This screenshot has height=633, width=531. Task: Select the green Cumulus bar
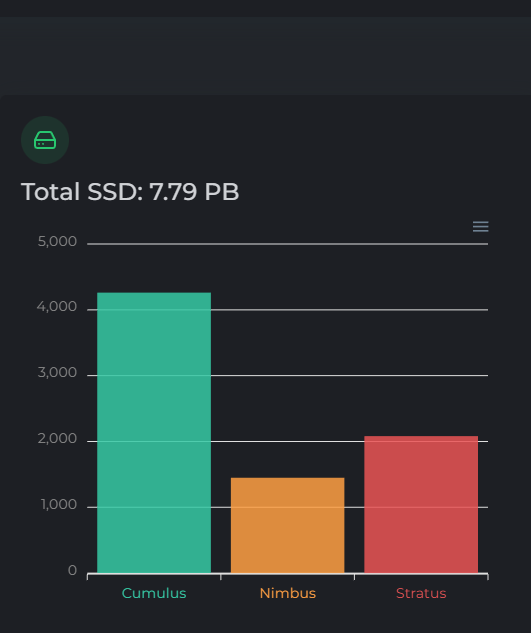154,433
